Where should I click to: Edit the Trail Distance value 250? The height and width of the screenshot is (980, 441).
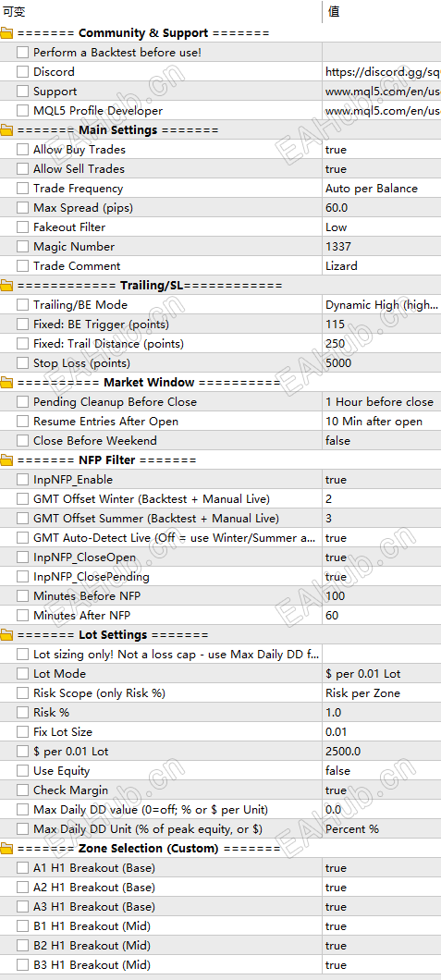tap(336, 344)
